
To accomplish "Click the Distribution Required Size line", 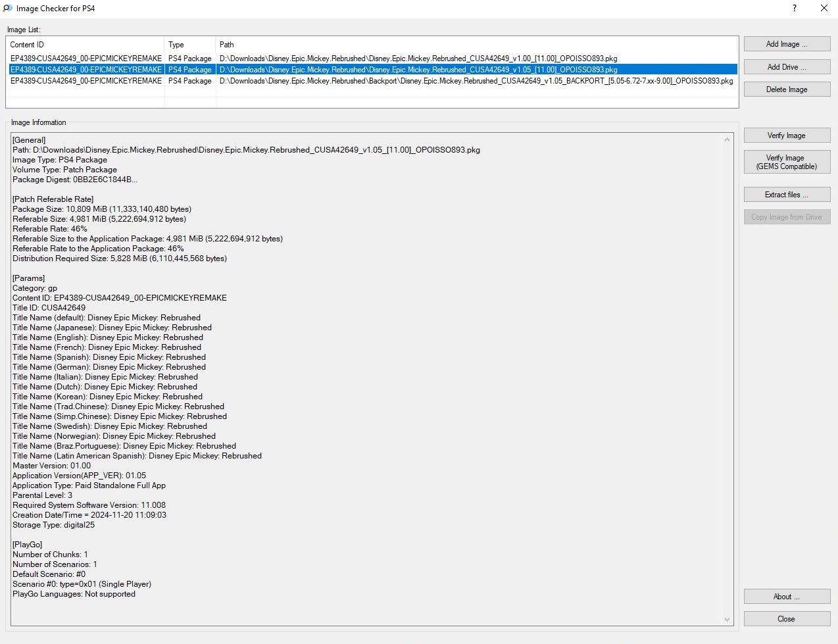I will coord(120,259).
